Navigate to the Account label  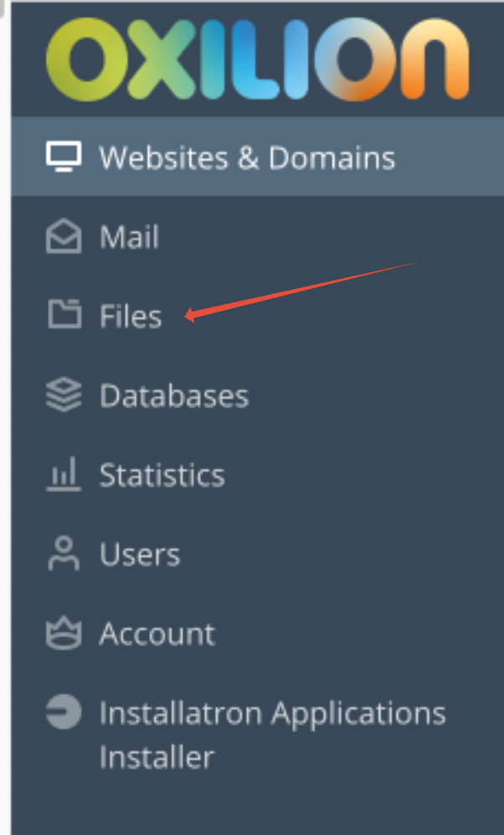point(157,634)
